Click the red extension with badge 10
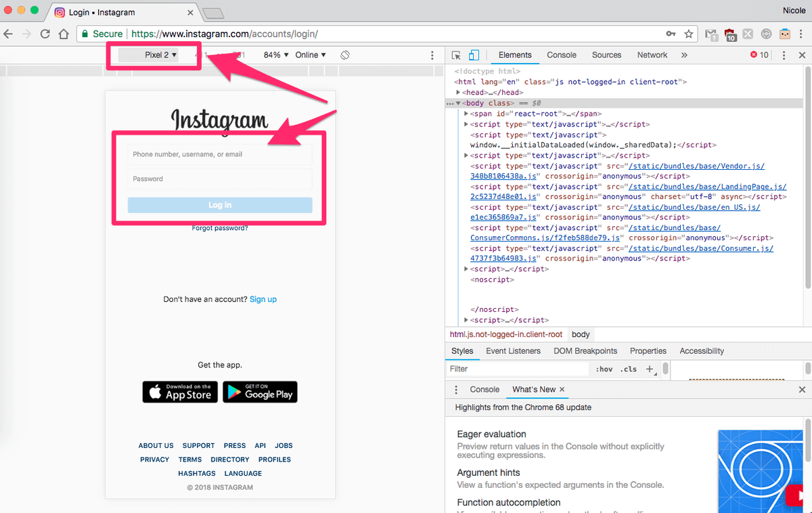The width and height of the screenshot is (812, 513). point(730,35)
